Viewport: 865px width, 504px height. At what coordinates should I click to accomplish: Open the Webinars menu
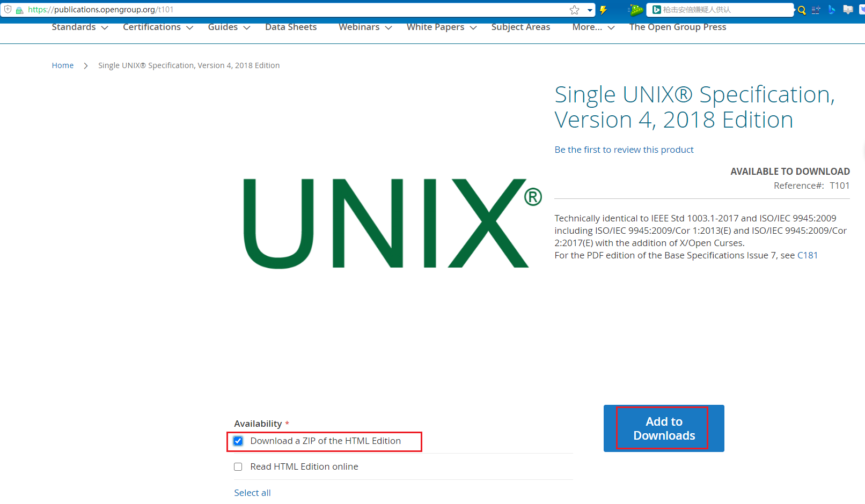pyautogui.click(x=359, y=27)
